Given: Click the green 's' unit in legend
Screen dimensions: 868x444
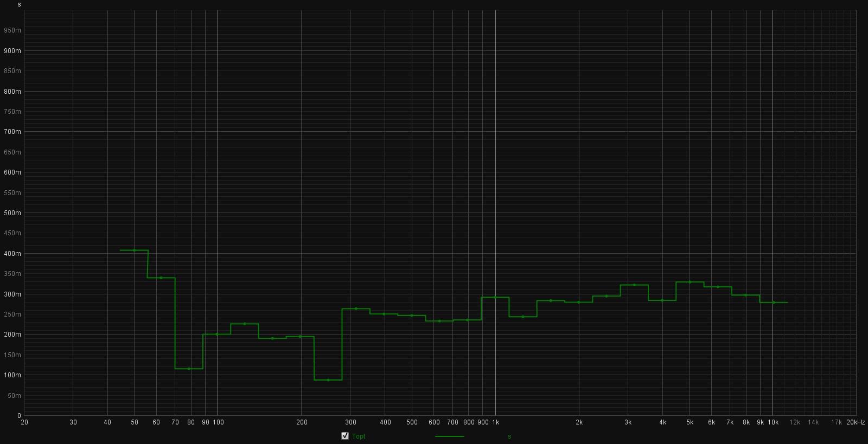Looking at the screenshot, I should pyautogui.click(x=509, y=436).
